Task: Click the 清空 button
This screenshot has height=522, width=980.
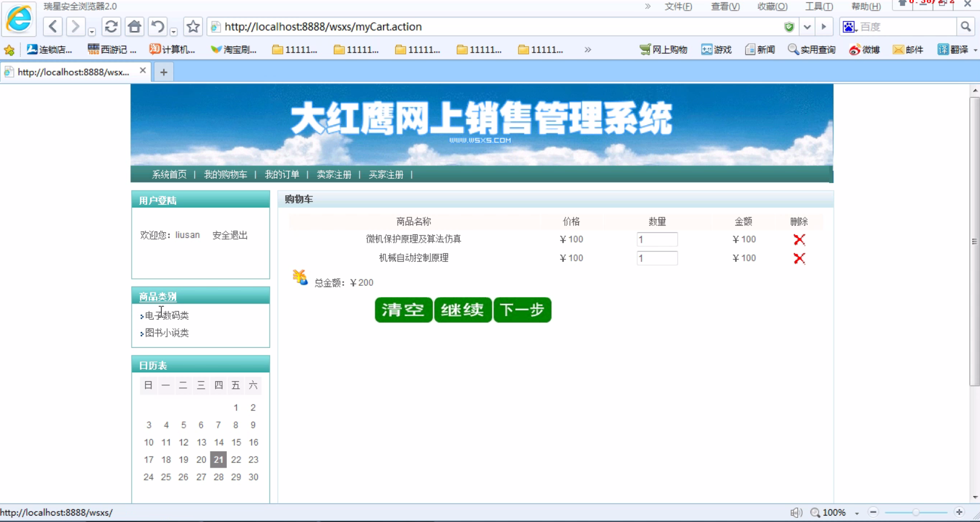Action: [x=403, y=310]
